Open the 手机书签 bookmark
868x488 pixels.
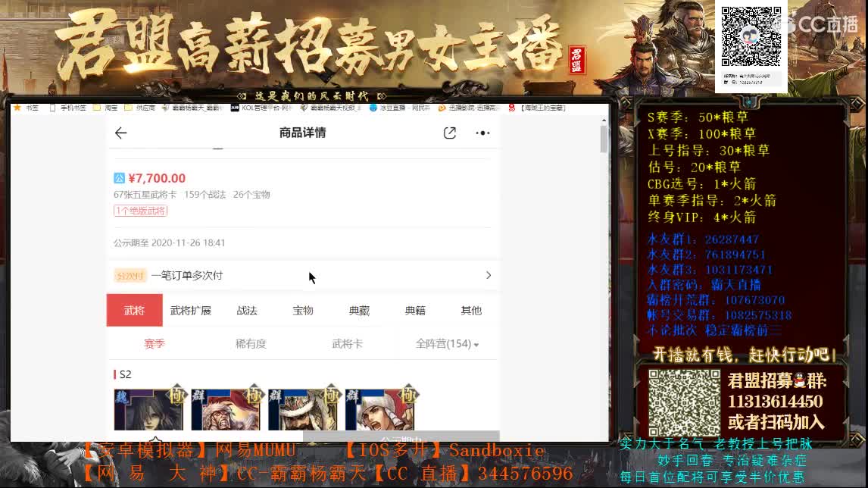click(x=68, y=108)
